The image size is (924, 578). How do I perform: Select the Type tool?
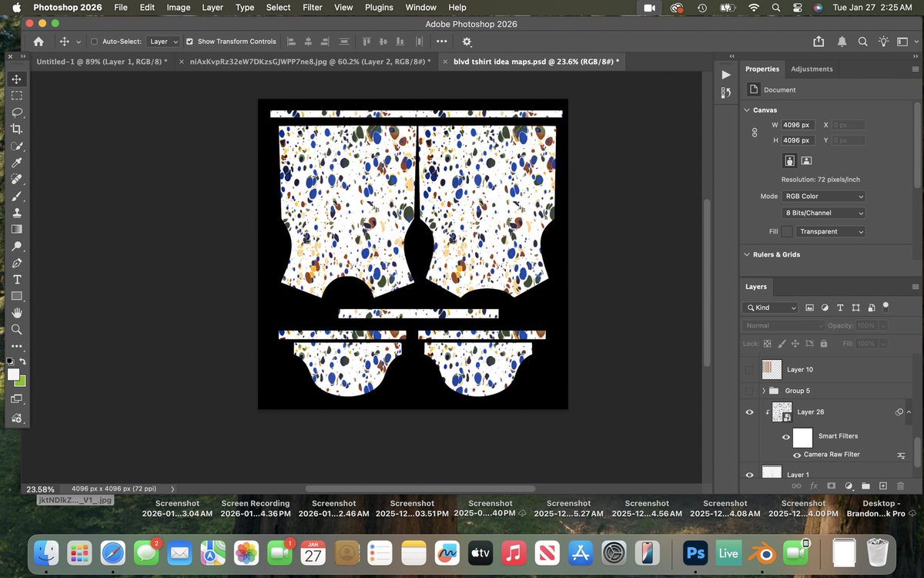(x=17, y=279)
